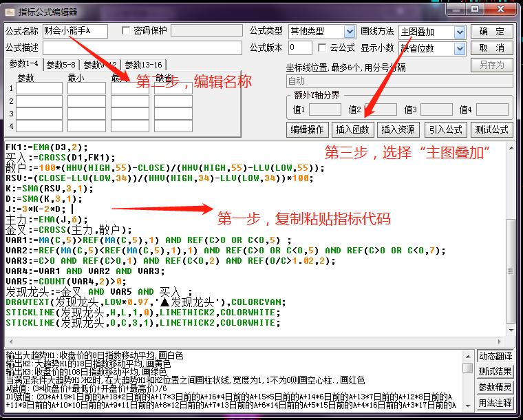
Task: Switch to the 参数13-16 tab
Action: pos(143,65)
